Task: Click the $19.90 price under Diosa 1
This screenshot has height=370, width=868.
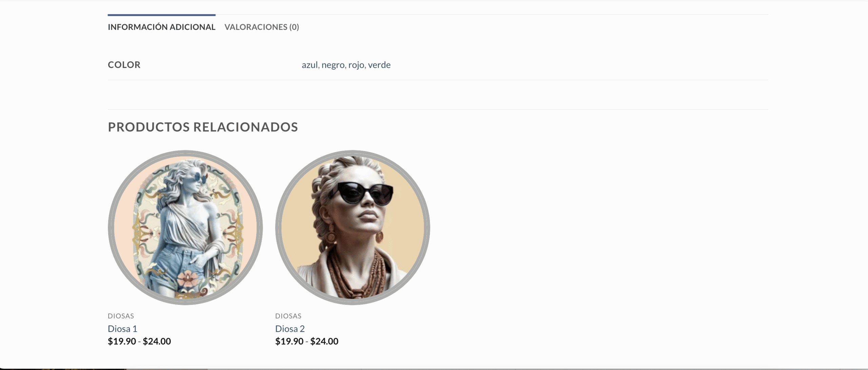Action: (x=122, y=341)
